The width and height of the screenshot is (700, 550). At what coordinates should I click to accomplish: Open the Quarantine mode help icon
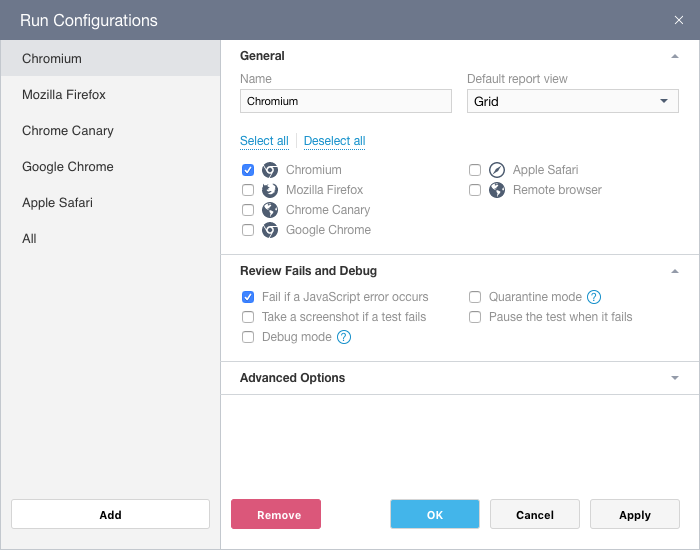coord(594,297)
